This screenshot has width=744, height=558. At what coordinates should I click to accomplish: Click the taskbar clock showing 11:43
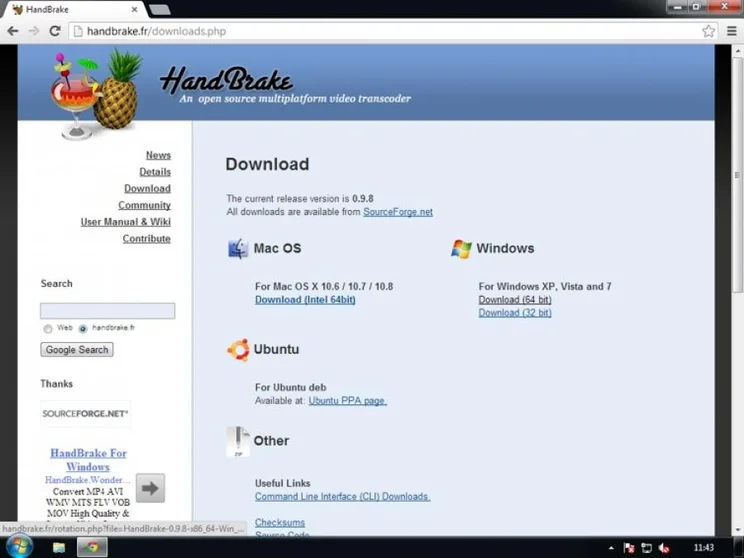pyautogui.click(x=703, y=548)
